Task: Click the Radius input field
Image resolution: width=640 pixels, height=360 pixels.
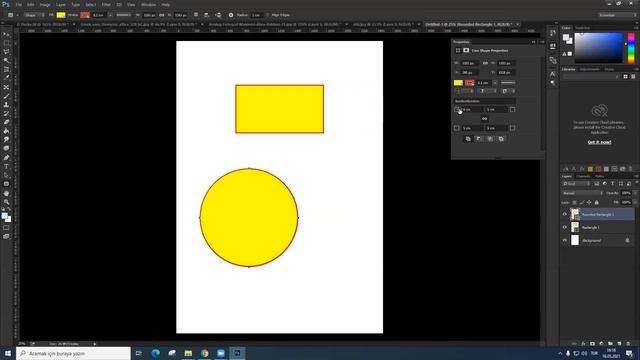Action: click(256, 15)
